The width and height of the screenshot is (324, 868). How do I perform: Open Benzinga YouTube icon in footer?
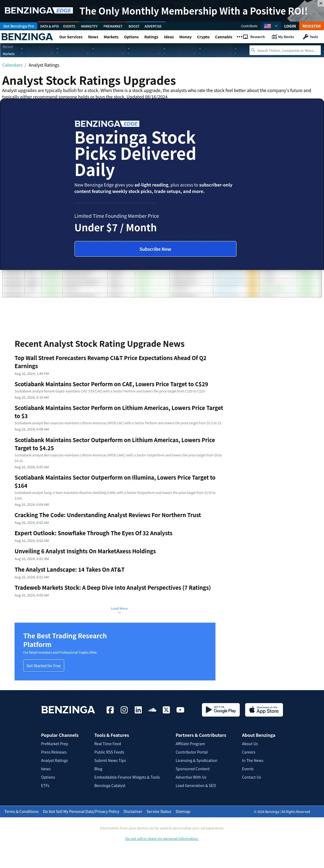pyautogui.click(x=180, y=710)
